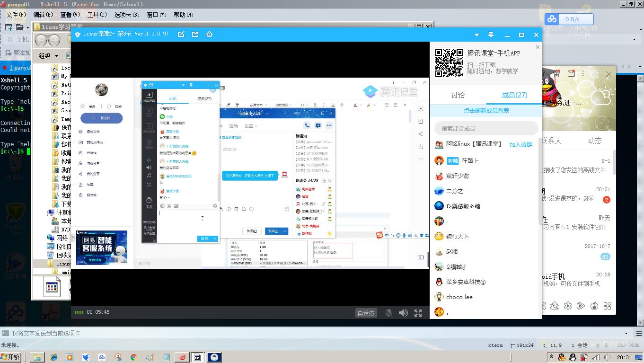Expand the Xshell compose bar dropdown arrow
The image size is (644, 363).
click(x=626, y=333)
